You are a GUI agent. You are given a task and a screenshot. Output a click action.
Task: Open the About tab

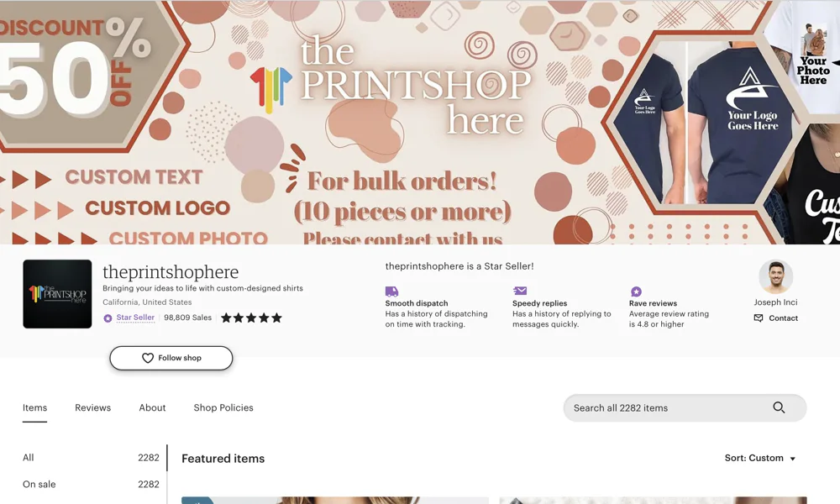point(152,407)
